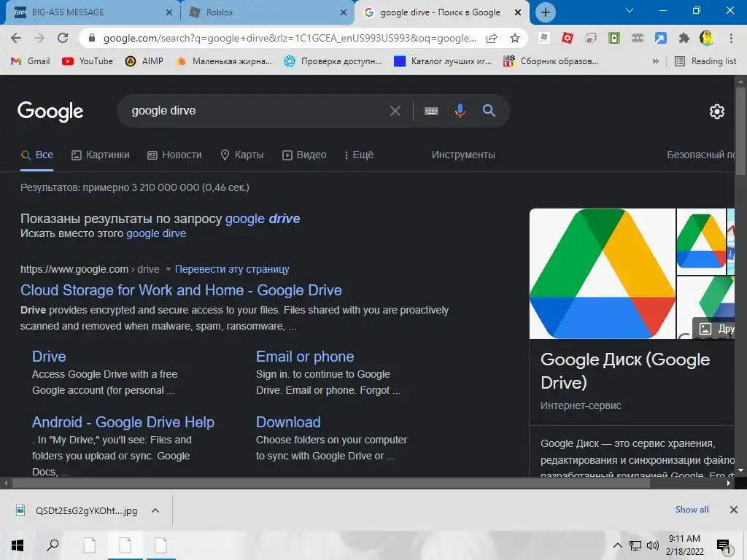
Task: Open Инструменты search tools
Action: (463, 155)
